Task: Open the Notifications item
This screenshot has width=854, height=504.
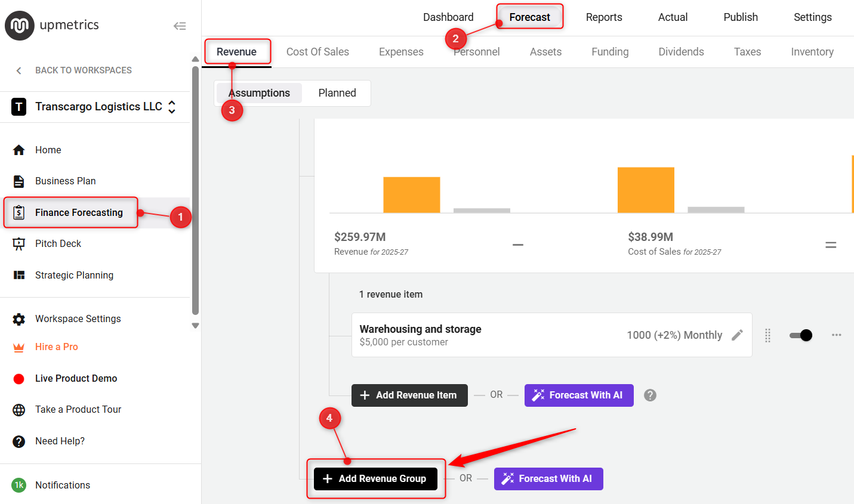Action: tap(63, 485)
